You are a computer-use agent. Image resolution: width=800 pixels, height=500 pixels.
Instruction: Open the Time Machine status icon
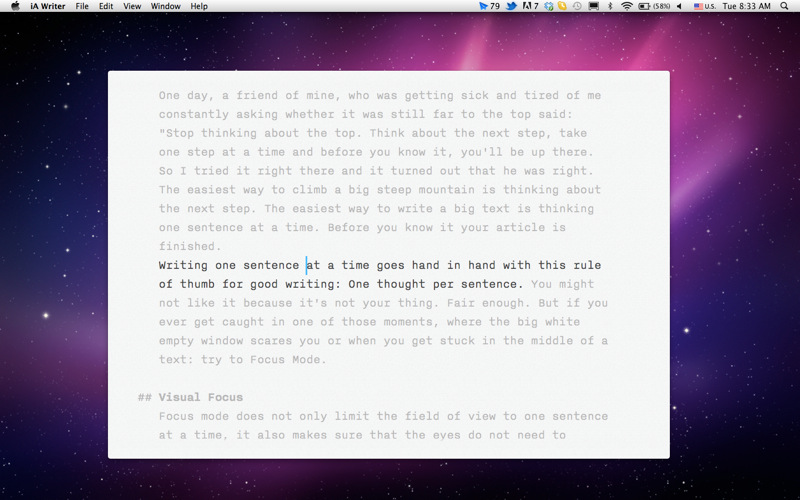577,6
